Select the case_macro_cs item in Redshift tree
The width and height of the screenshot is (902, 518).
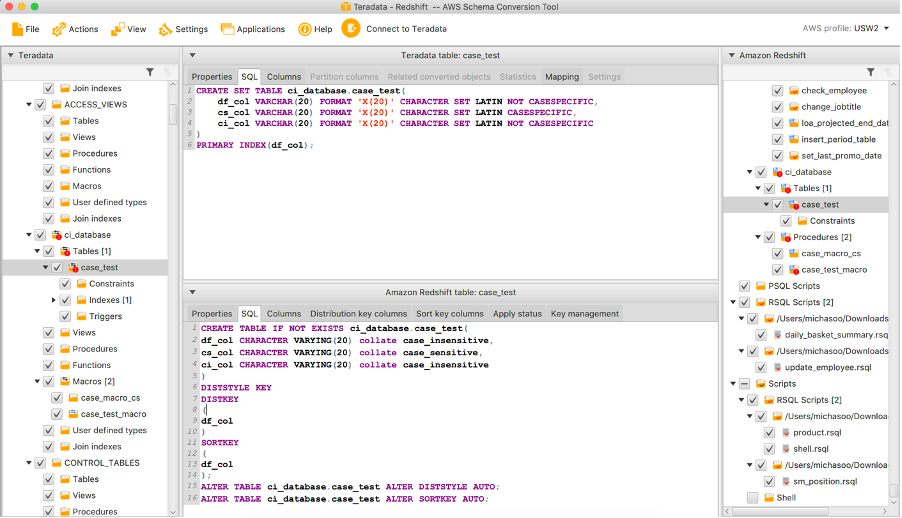831,253
